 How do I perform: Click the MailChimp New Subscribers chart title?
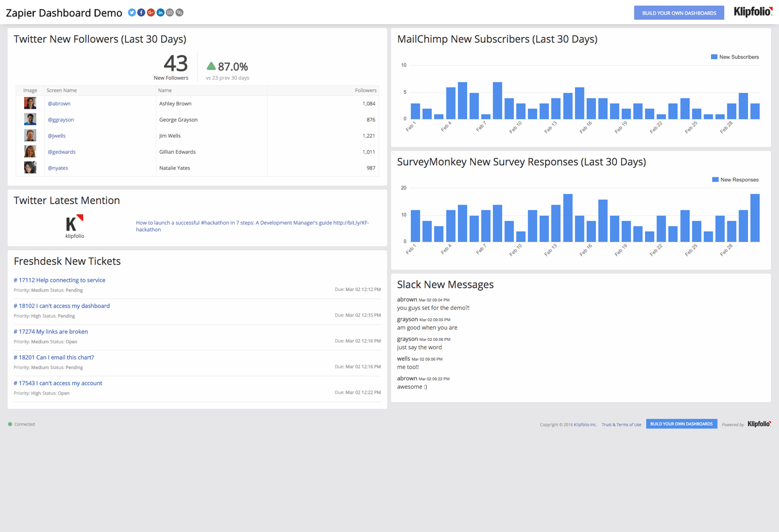click(497, 39)
